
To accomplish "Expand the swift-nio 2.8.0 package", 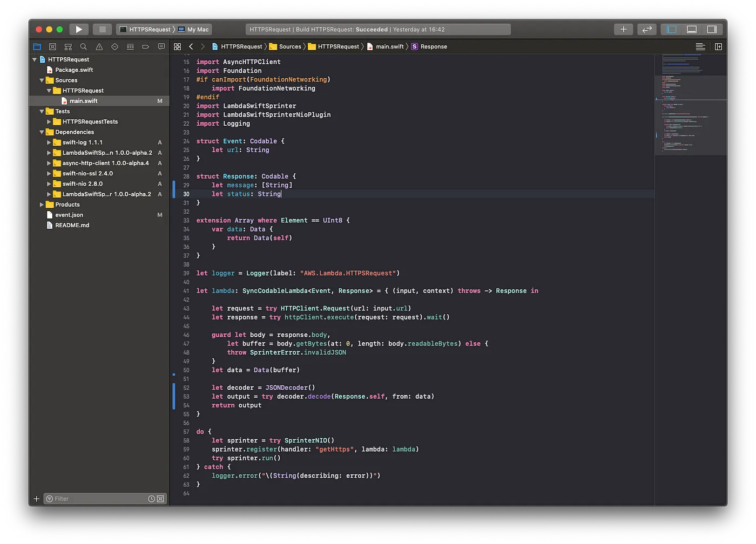I will point(49,184).
